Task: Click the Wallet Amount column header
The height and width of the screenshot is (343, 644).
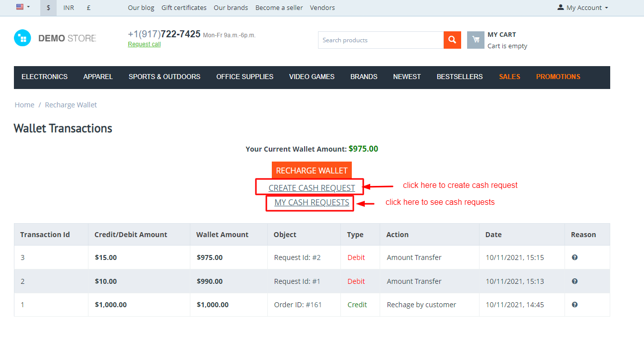Action: 222,235
